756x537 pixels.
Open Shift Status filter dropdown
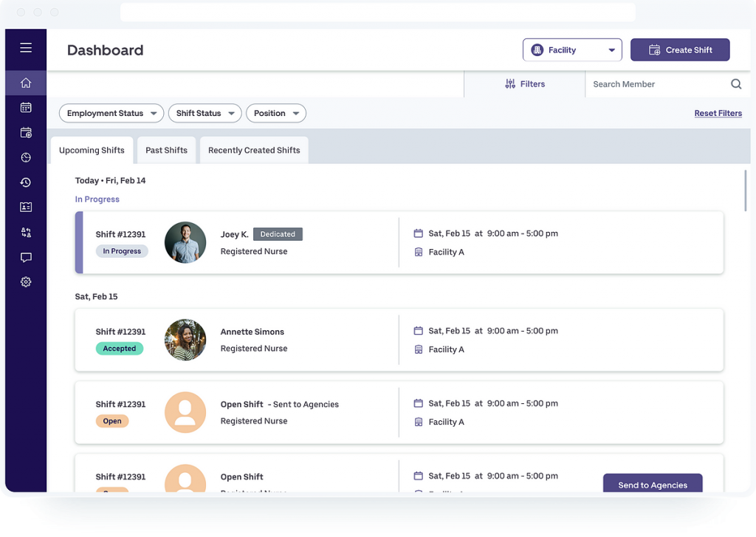(x=205, y=113)
